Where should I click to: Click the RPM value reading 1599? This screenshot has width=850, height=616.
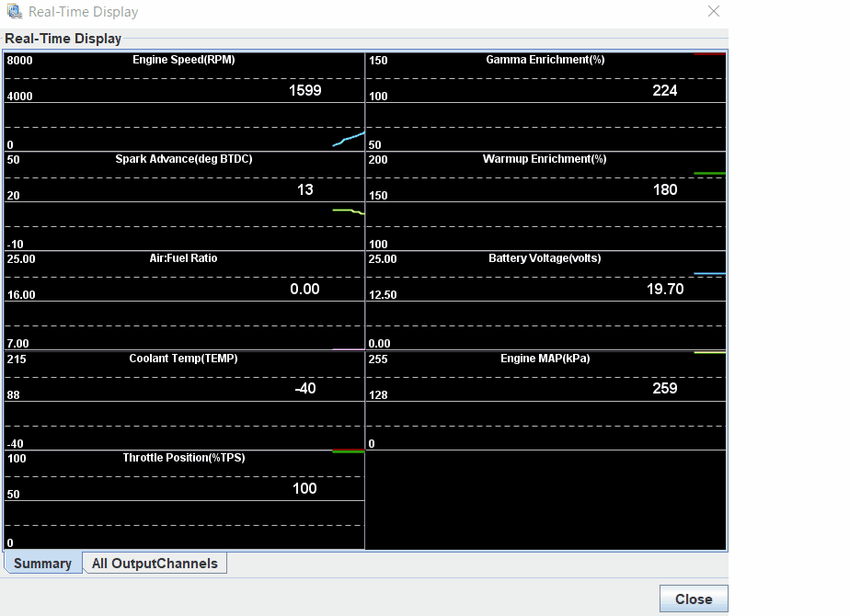tap(304, 91)
